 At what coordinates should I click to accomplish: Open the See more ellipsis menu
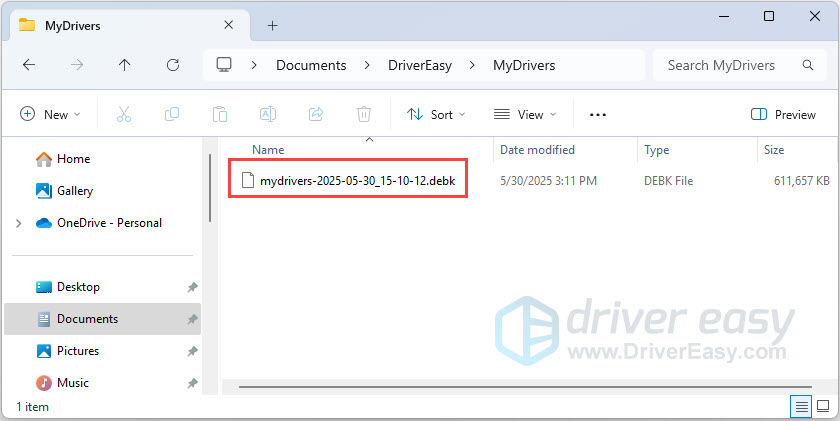point(598,115)
